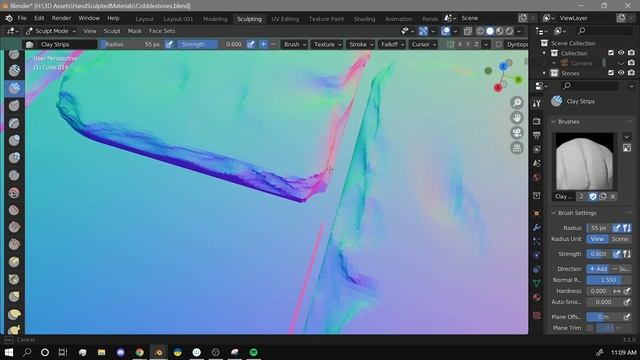Open the Tool properties tab with wrench-screwdriver icon
The height and width of the screenshot is (360, 640).
click(537, 104)
